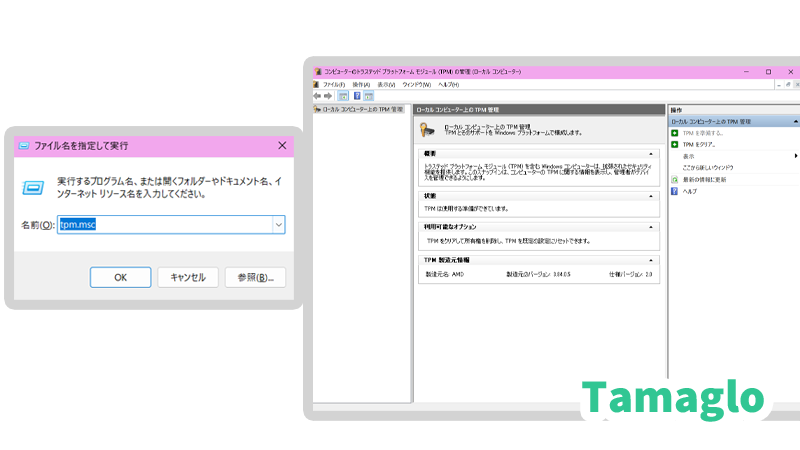800x450 pixels.
Task: Click the back arrow in the TPM toolbar
Action: coord(317,96)
